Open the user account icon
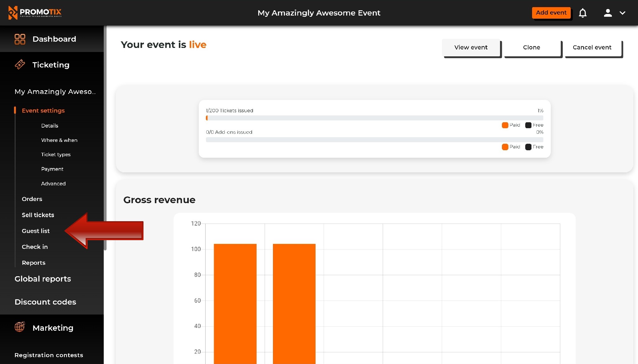638x364 pixels. tap(608, 13)
